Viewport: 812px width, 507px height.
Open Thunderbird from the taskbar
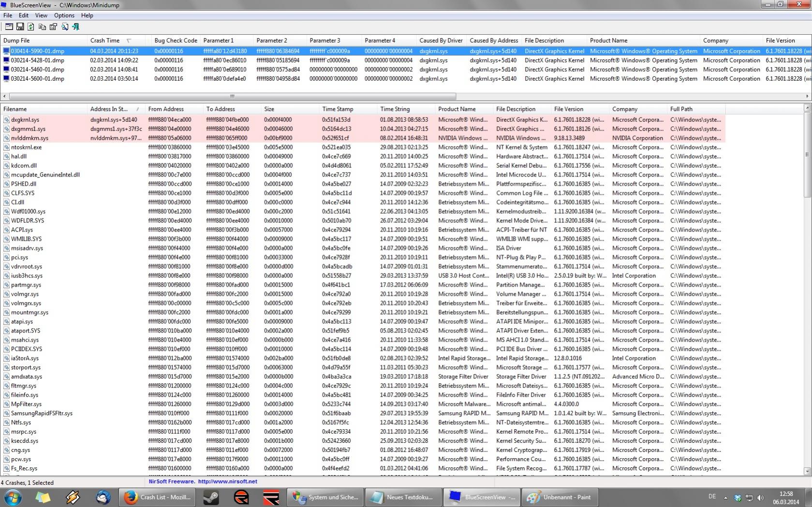[x=103, y=497]
